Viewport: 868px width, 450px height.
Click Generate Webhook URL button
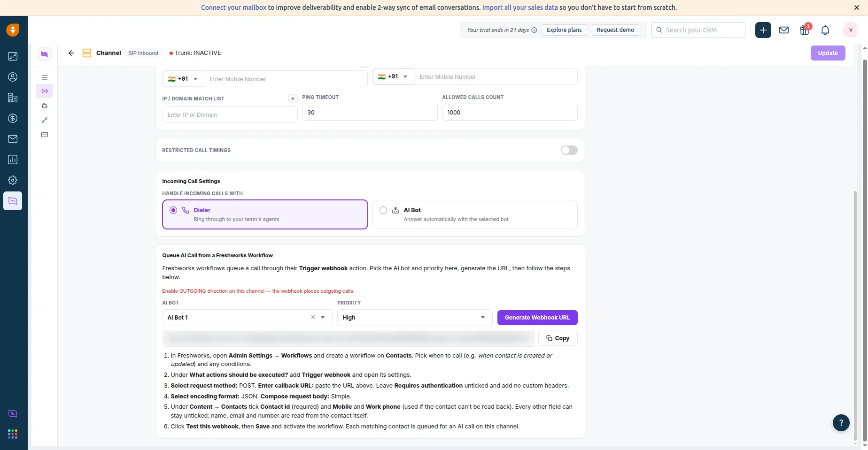pyautogui.click(x=537, y=318)
